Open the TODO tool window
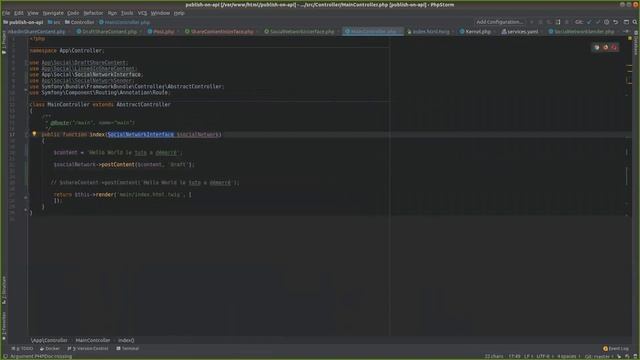This screenshot has height=360, width=640. tap(22, 349)
